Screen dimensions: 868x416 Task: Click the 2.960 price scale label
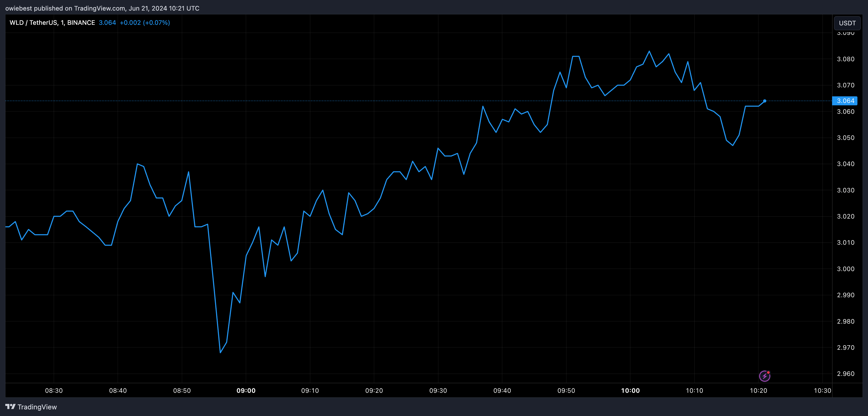[846, 374]
